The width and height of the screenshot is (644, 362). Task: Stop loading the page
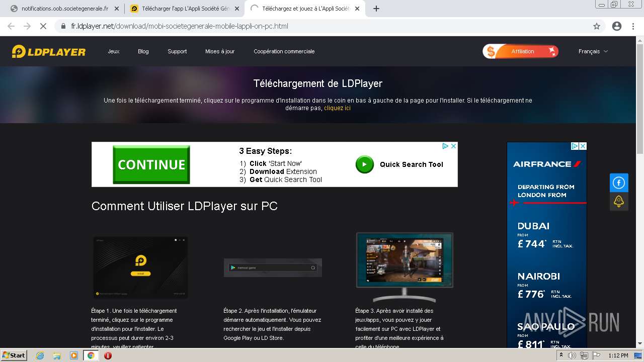point(43,26)
